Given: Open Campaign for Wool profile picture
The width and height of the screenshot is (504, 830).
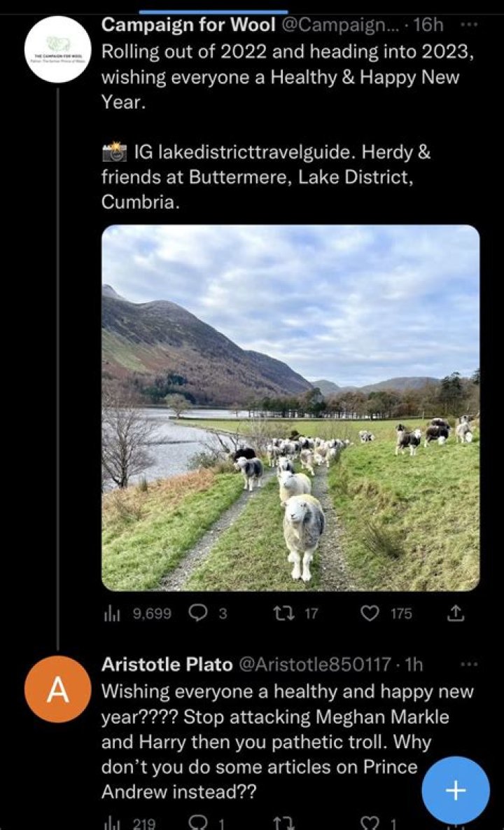Looking at the screenshot, I should click(x=58, y=50).
